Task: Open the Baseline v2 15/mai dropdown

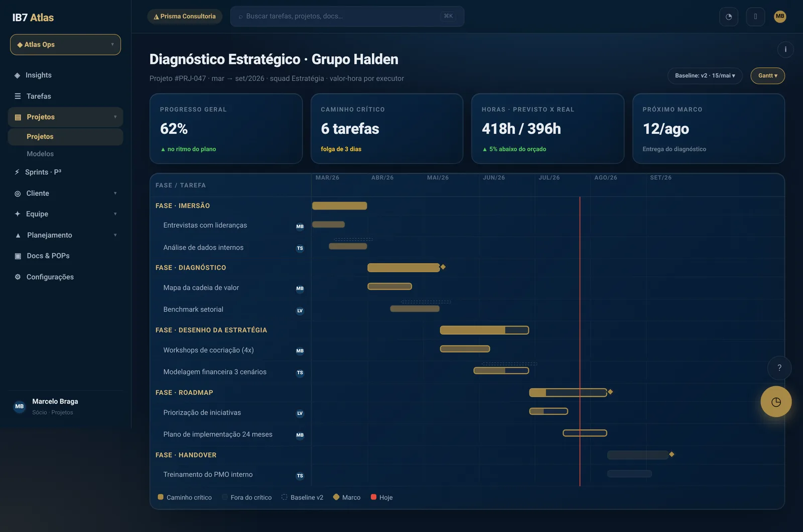Action: (705, 76)
